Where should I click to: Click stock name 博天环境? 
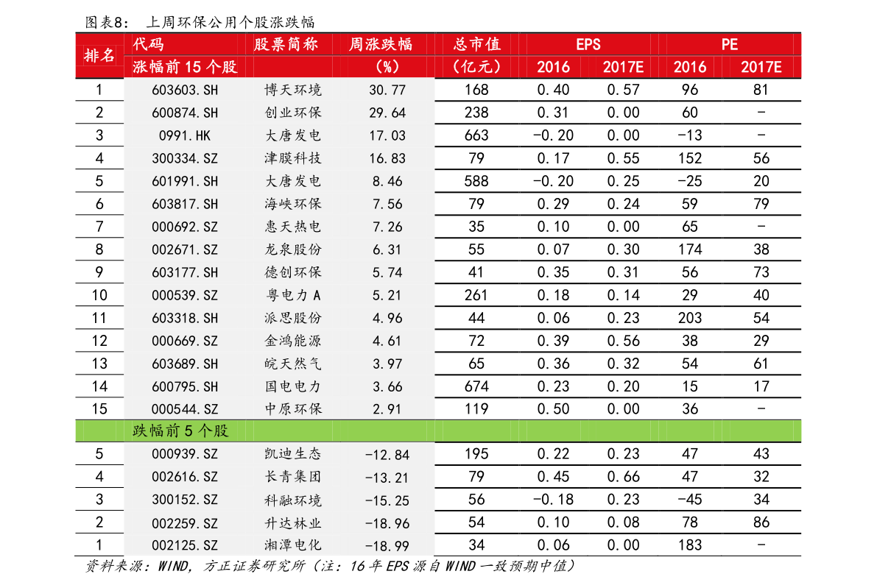pos(293,90)
